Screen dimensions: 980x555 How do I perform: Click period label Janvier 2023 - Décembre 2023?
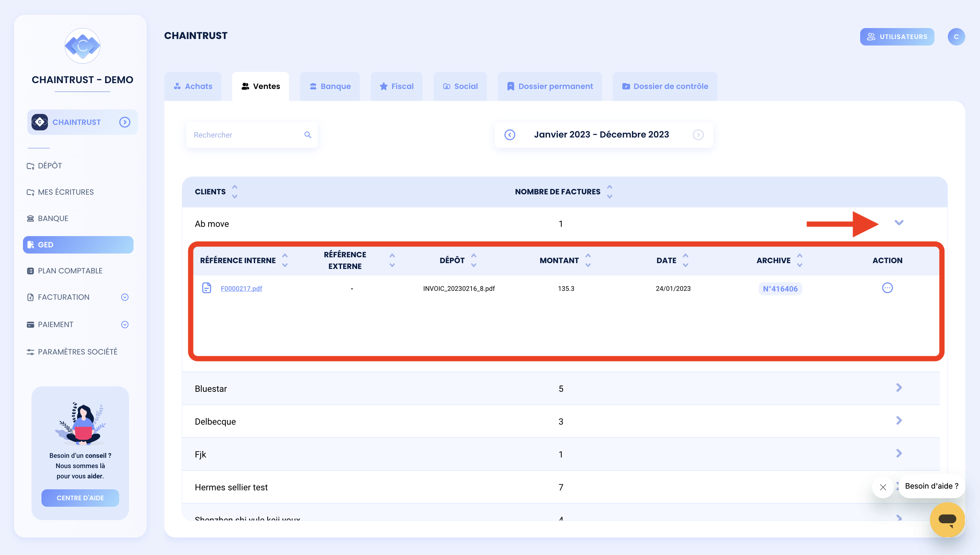[601, 134]
